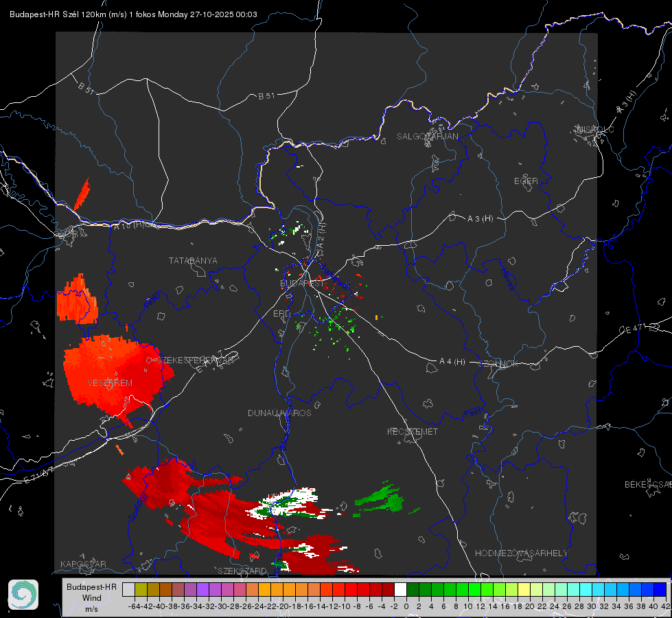
Task: Click the ERD town label
Action: (x=281, y=314)
